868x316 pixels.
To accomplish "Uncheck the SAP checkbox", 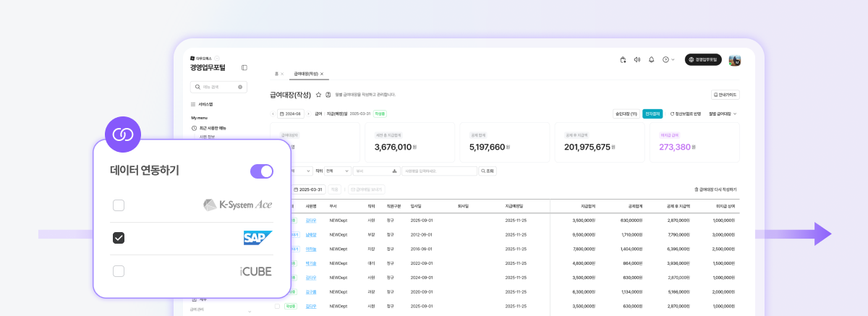I will (x=119, y=238).
